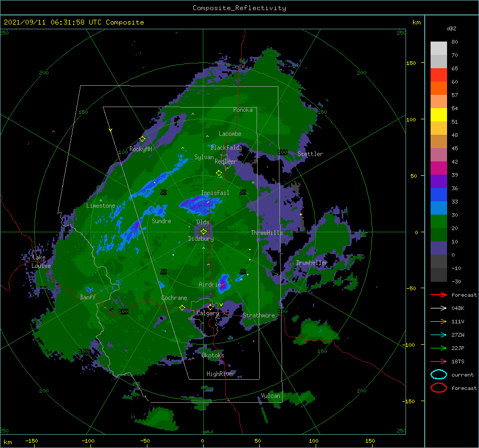Click the Airdrie city label
Screen dimensions: 479x448
pos(210,284)
